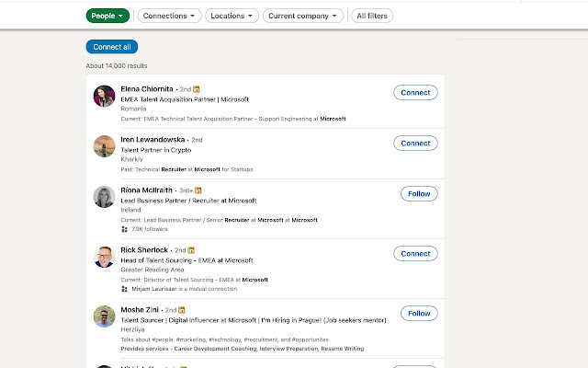Open Moshe Zini's profile picture
The height and width of the screenshot is (368, 588).
[104, 316]
